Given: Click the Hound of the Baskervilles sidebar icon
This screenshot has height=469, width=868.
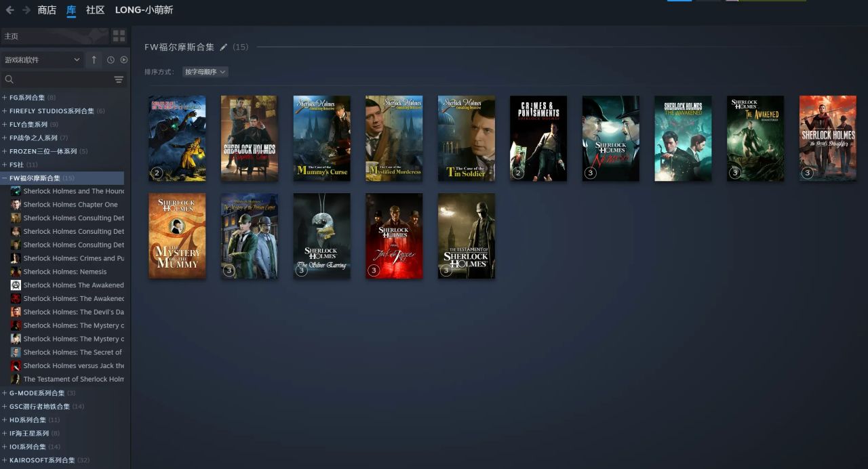Looking at the screenshot, I should click(16, 191).
